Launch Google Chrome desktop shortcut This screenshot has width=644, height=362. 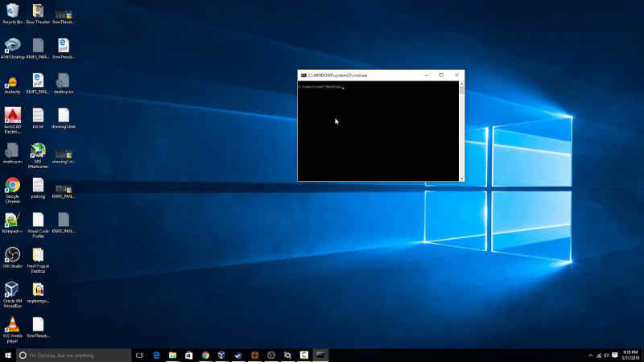coord(12,190)
